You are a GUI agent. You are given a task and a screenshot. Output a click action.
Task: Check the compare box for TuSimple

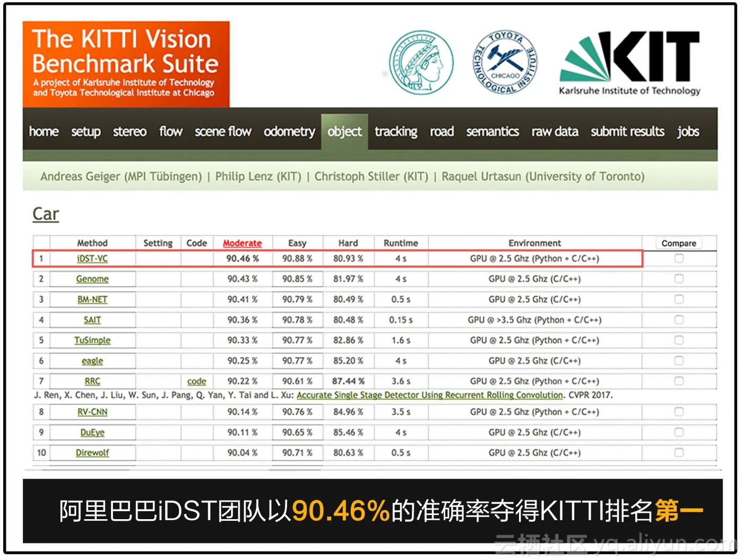coord(679,340)
